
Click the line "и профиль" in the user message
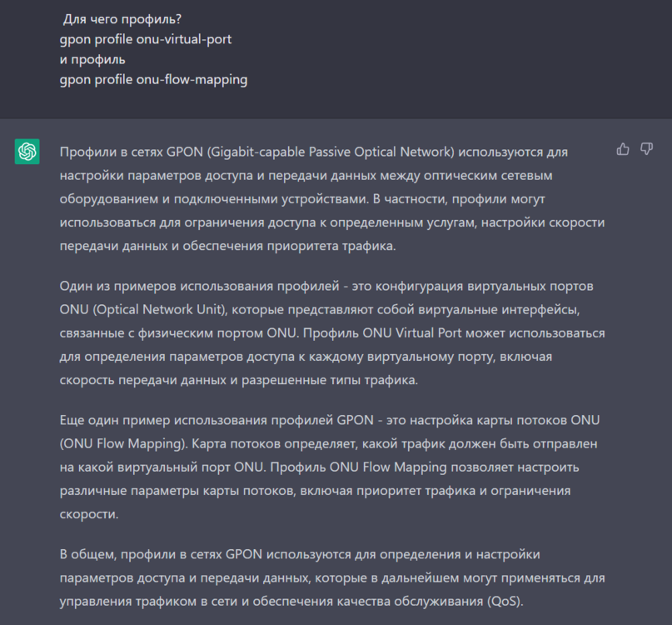point(92,60)
